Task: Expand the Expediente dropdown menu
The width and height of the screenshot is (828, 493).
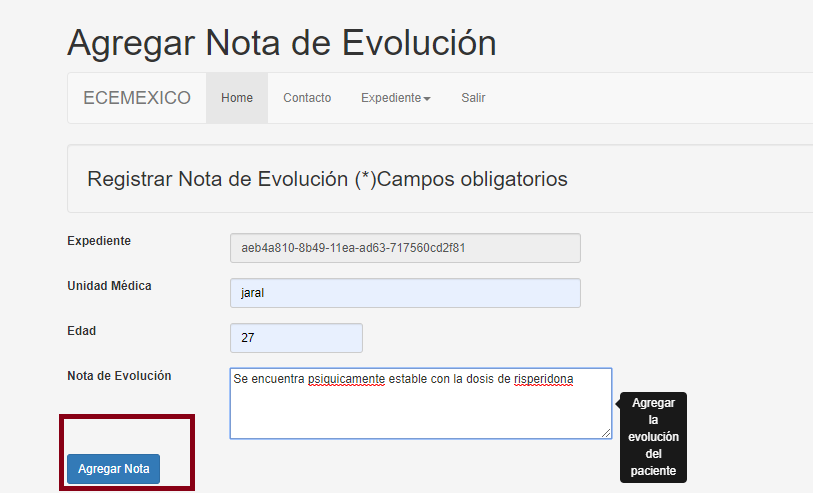Action: click(x=396, y=98)
